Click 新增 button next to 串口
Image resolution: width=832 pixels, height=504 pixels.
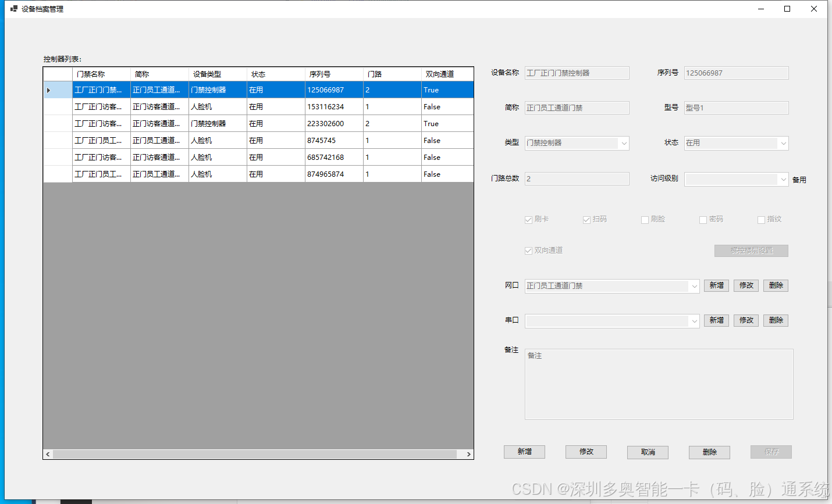[716, 320]
